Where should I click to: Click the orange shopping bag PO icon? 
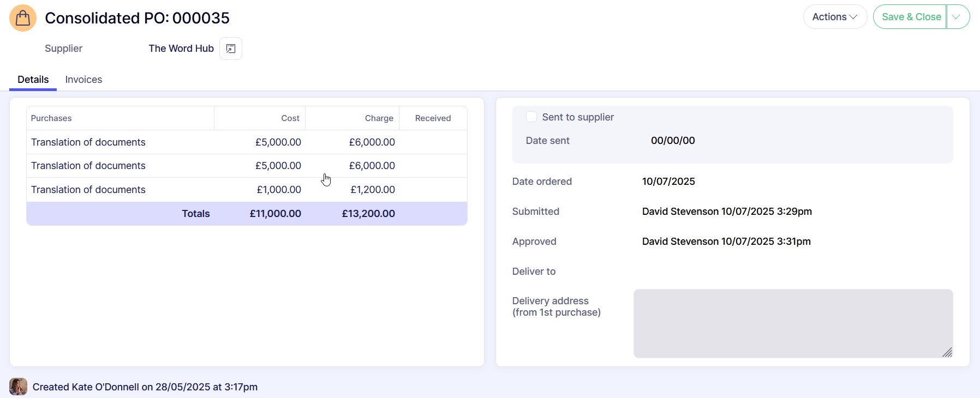(23, 18)
